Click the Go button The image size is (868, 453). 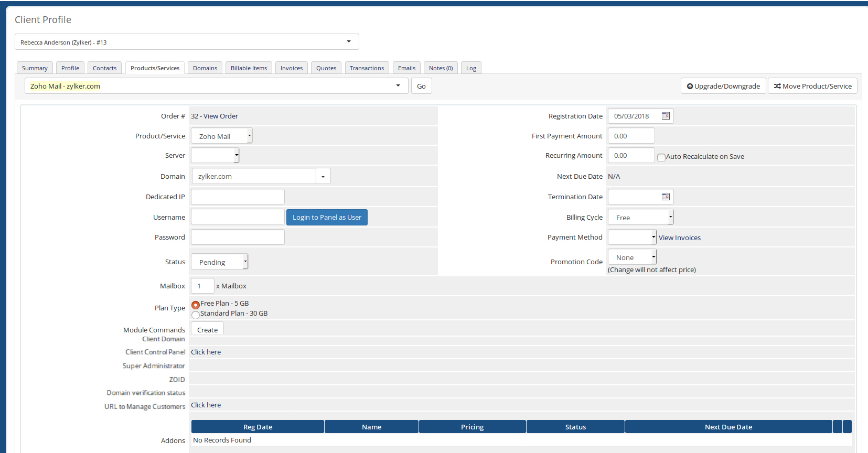[421, 86]
